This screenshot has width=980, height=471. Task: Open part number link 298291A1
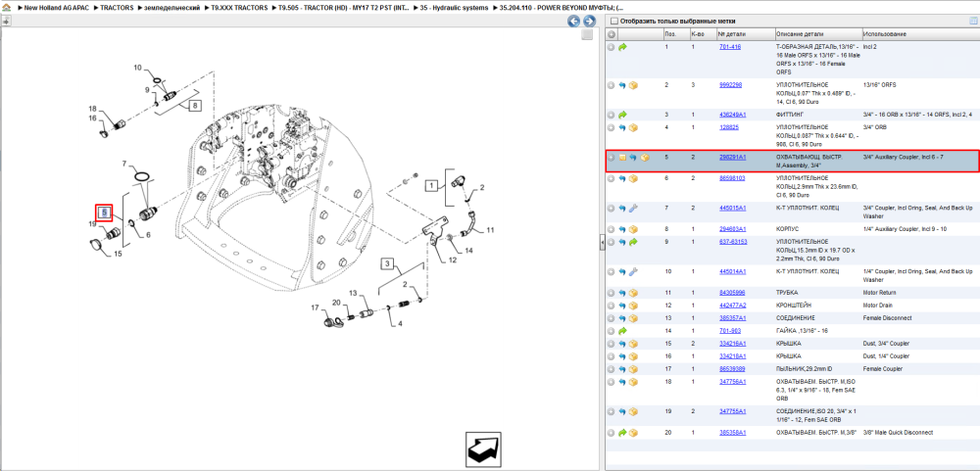click(732, 158)
